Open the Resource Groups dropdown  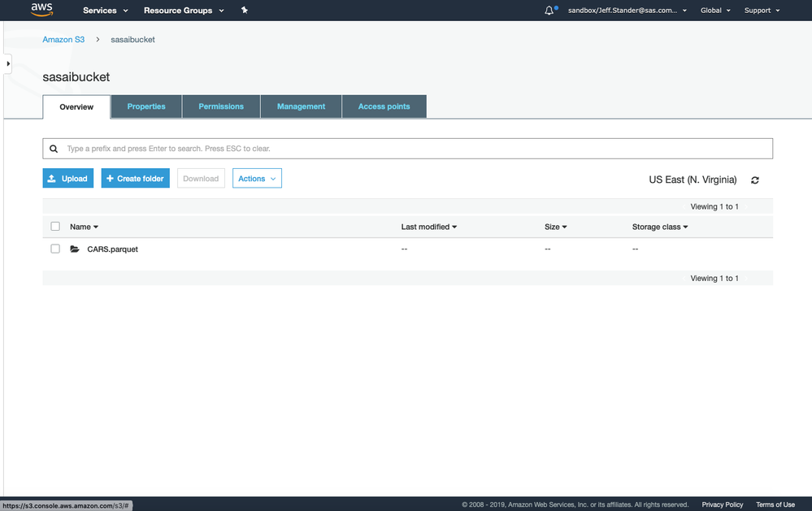[184, 11]
